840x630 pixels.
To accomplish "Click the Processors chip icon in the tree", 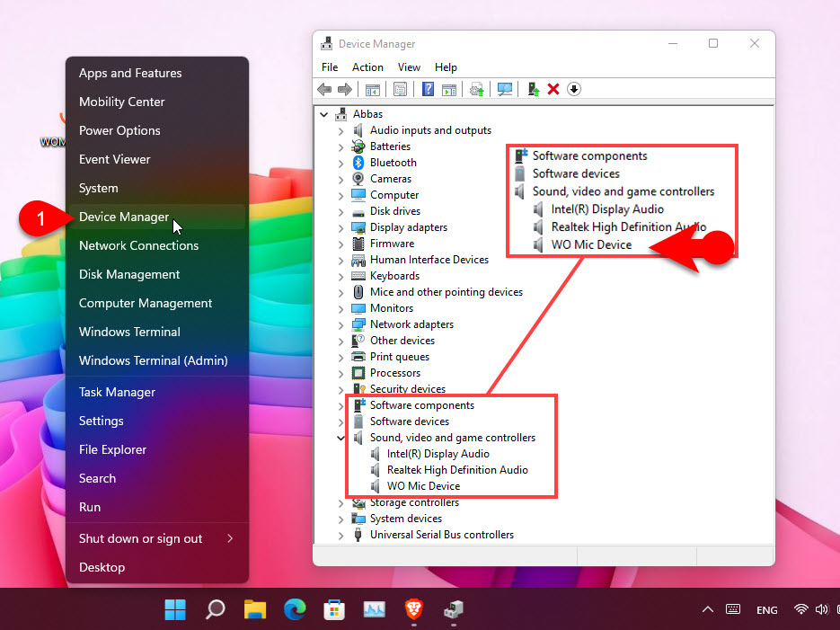I will point(358,373).
